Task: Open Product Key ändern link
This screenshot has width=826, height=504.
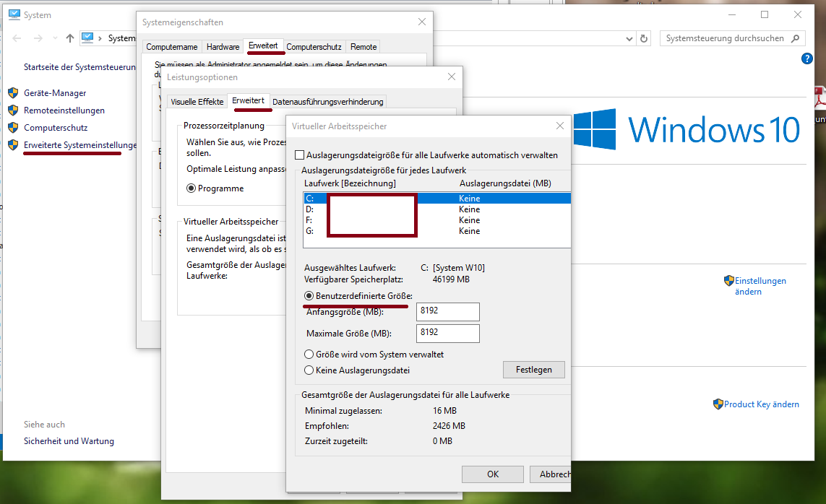Action: [x=761, y=404]
